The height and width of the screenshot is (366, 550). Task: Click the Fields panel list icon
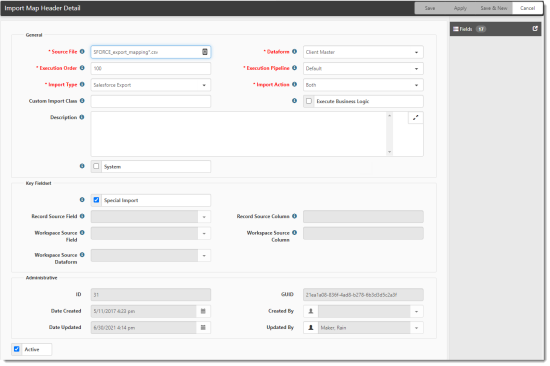coord(456,29)
